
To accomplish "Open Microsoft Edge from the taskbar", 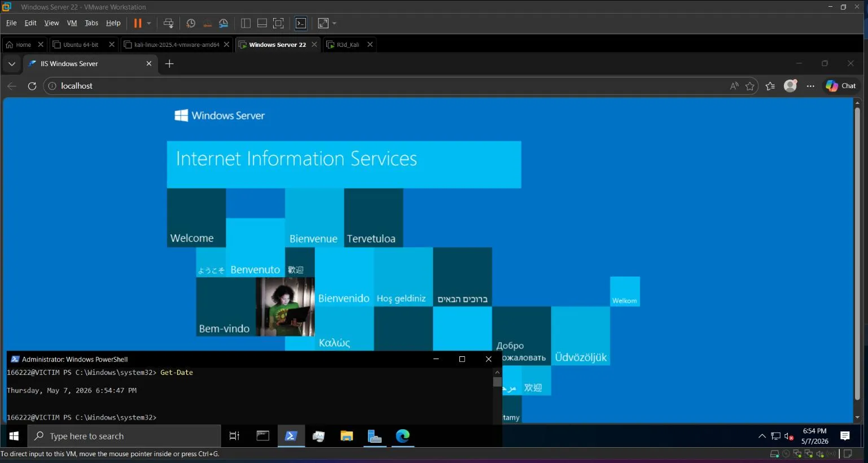I will pyautogui.click(x=402, y=436).
